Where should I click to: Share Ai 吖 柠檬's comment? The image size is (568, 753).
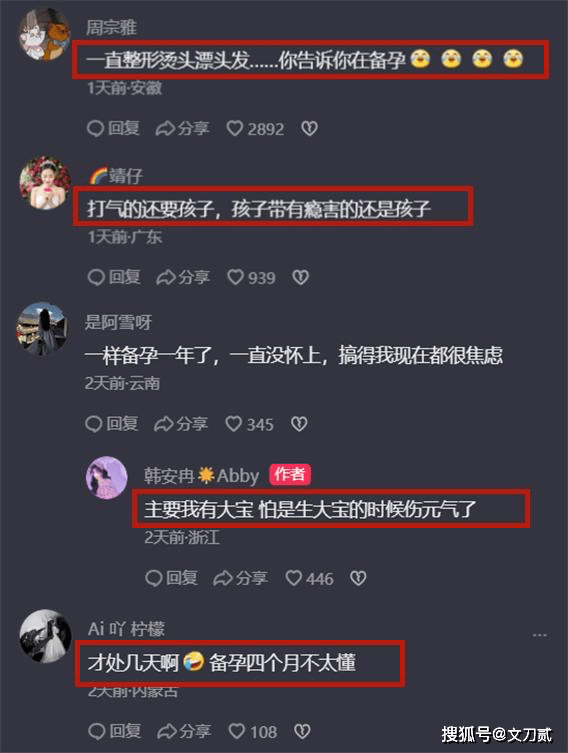point(184,731)
